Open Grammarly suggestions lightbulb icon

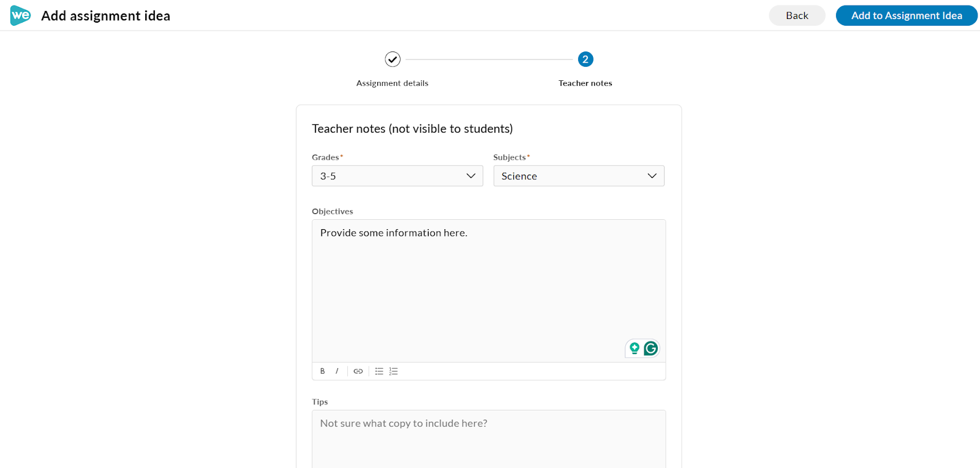[635, 349]
